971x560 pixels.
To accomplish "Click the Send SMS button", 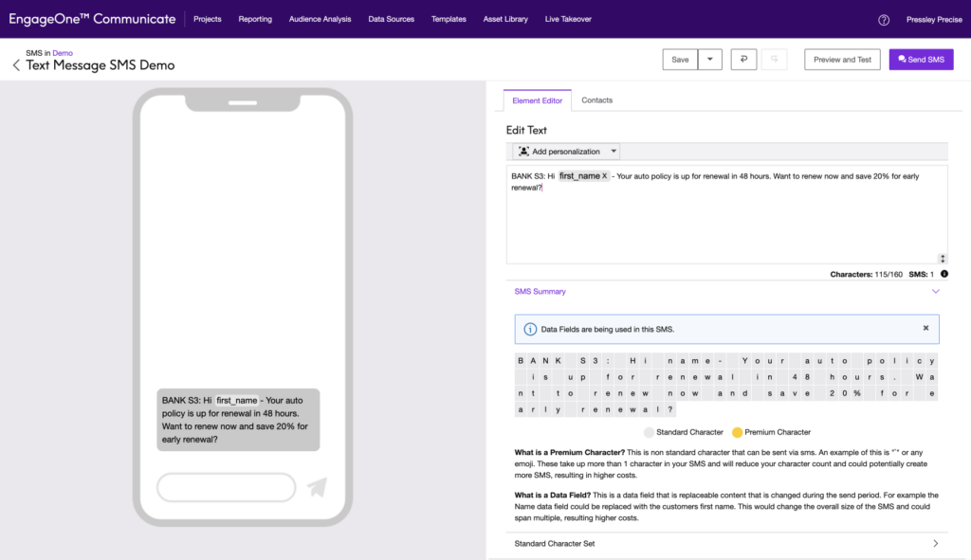I will (x=921, y=60).
